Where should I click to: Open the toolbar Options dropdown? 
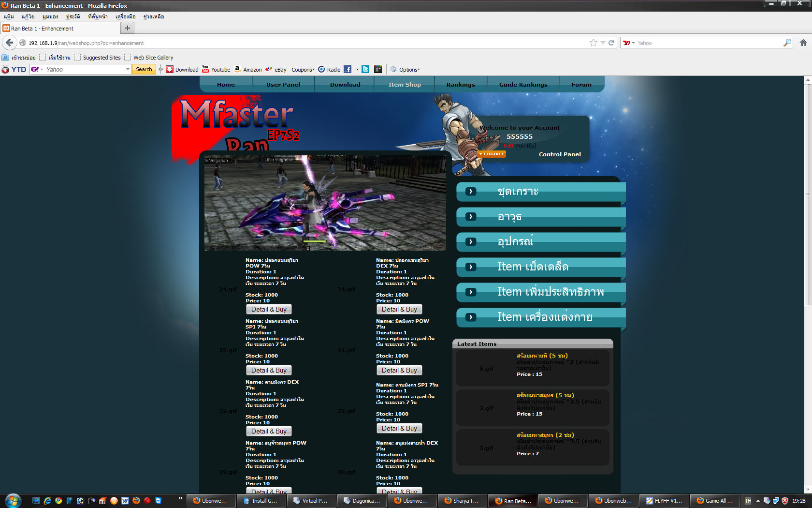tap(406, 69)
